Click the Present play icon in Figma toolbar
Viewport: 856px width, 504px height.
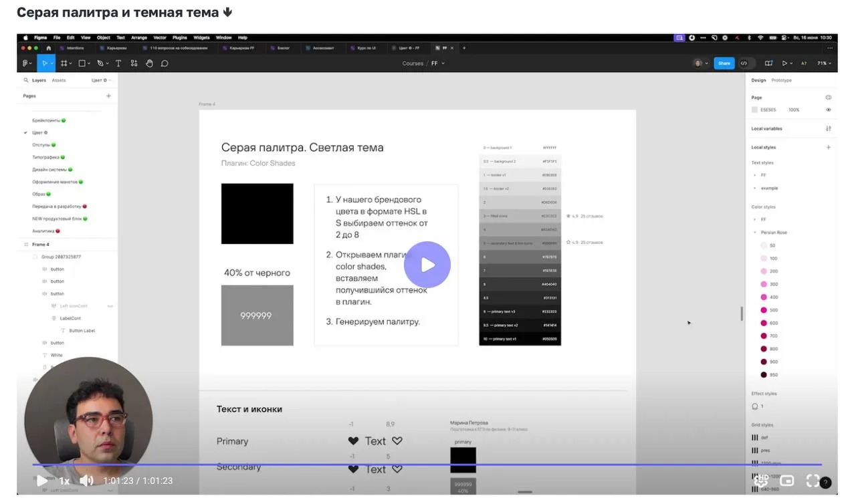785,63
